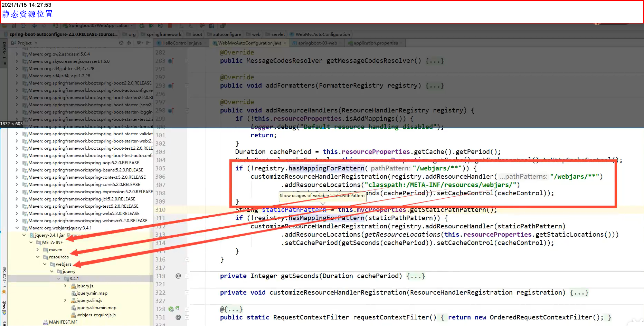Click the autoconfigure breadcrumb

[x=224, y=34]
